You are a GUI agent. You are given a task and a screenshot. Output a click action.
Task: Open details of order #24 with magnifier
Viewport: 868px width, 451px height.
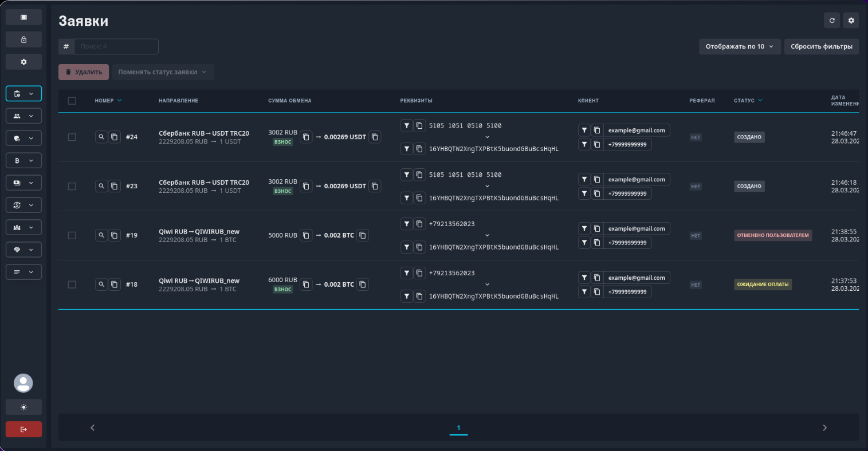(x=101, y=137)
